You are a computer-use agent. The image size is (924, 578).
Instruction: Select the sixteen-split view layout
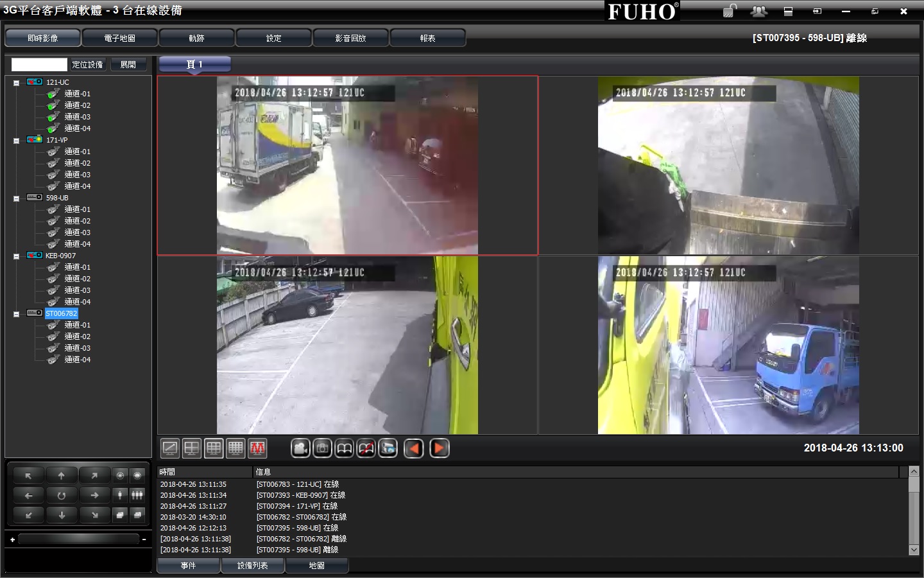coord(235,448)
